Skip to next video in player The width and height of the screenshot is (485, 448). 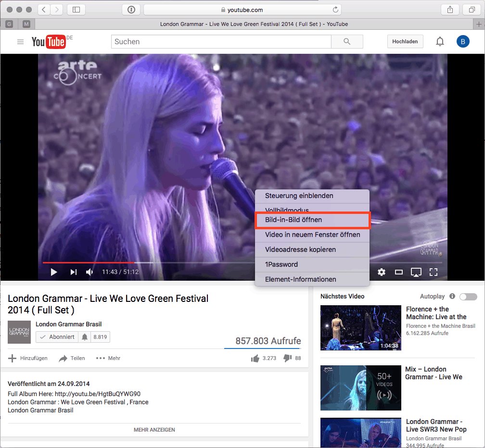coord(73,272)
